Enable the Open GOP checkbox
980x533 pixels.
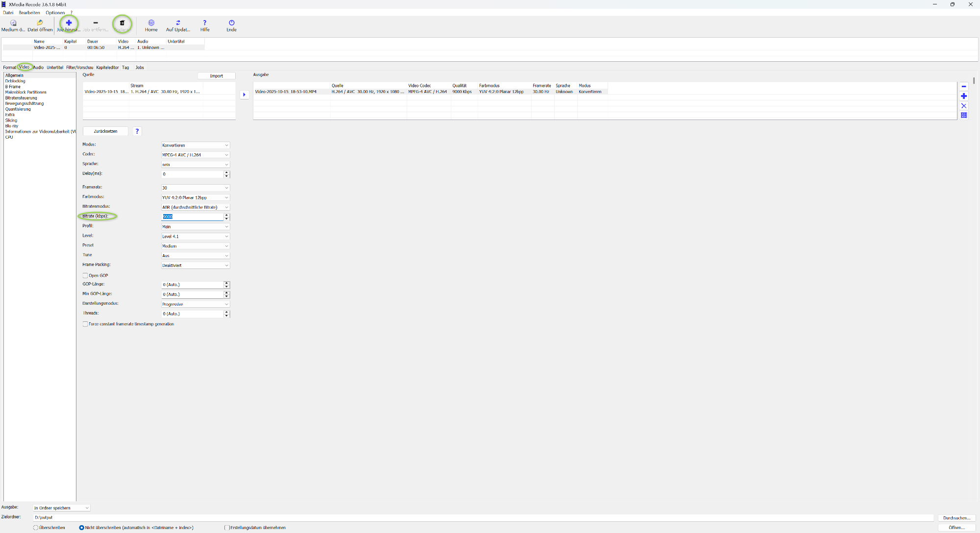pos(85,275)
